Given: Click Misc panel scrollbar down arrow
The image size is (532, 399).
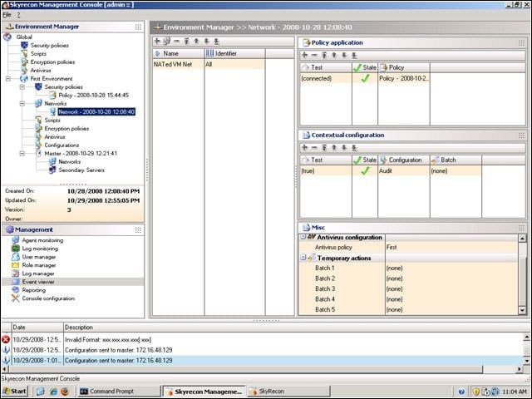Looking at the screenshot, I should [x=522, y=310].
